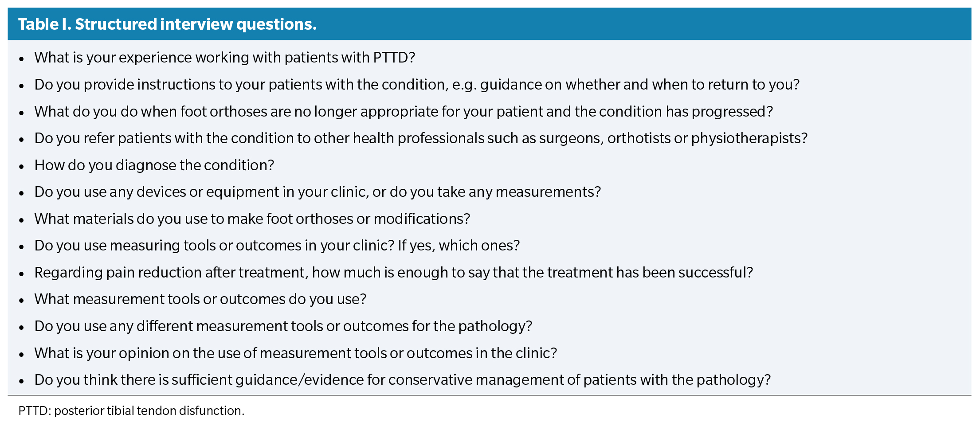Click the question ending "If yes, which ones?"

point(277,246)
